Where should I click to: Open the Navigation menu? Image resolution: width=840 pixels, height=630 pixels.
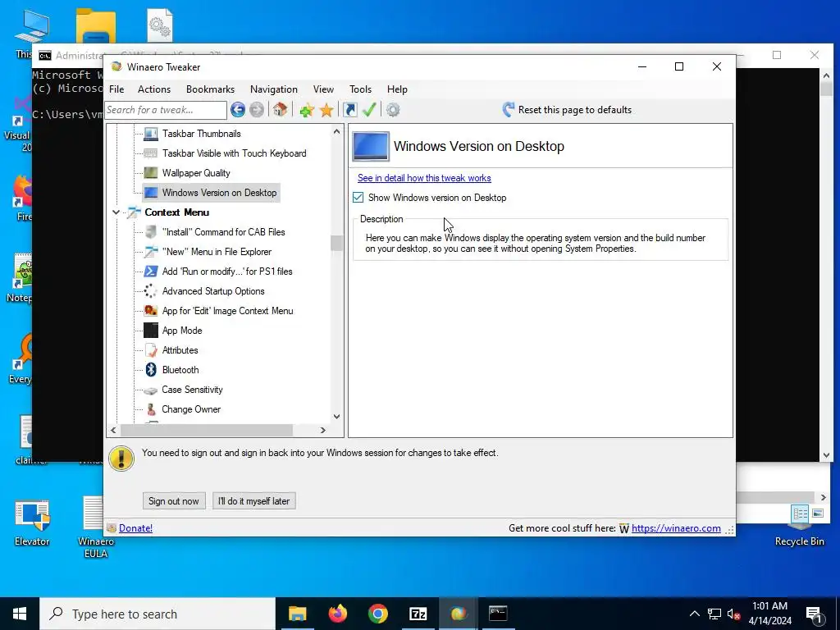tap(274, 89)
